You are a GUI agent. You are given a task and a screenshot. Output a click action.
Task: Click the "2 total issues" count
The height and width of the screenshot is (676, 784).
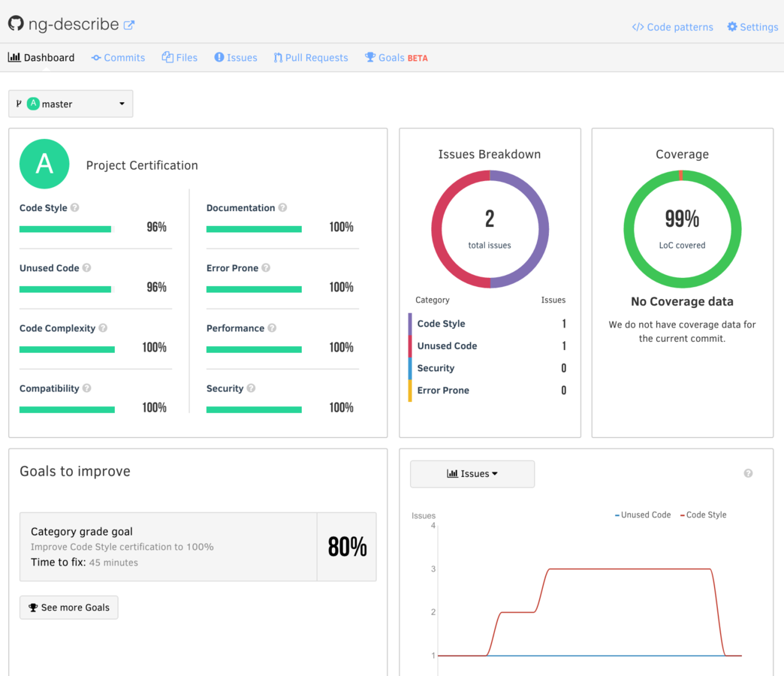pyautogui.click(x=490, y=229)
